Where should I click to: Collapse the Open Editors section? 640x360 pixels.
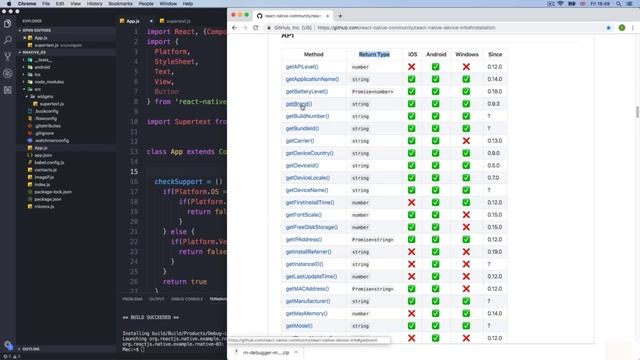pos(37,30)
